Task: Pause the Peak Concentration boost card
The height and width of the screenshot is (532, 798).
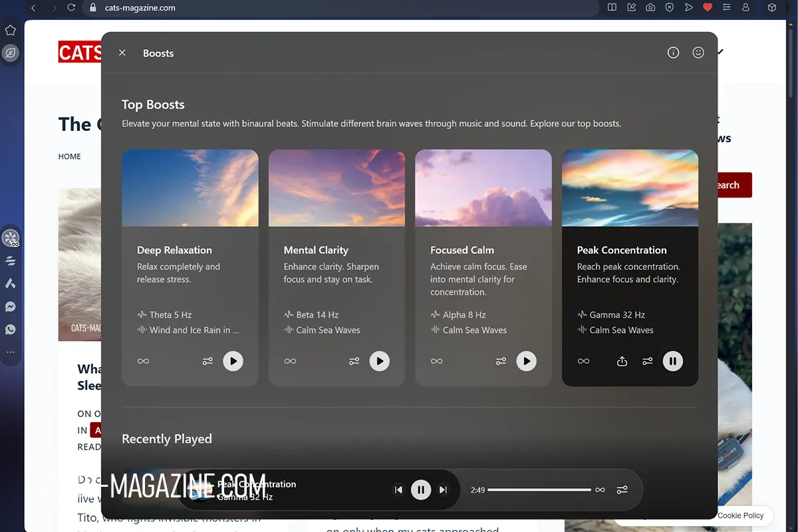Action: pos(672,361)
